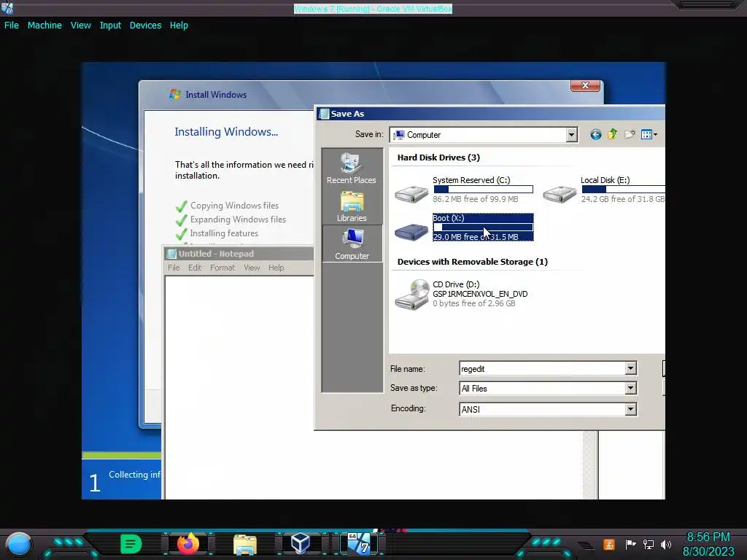Viewport: 747px width, 560px height.
Task: Open the View Menu icon in Save As
Action: coord(646,135)
